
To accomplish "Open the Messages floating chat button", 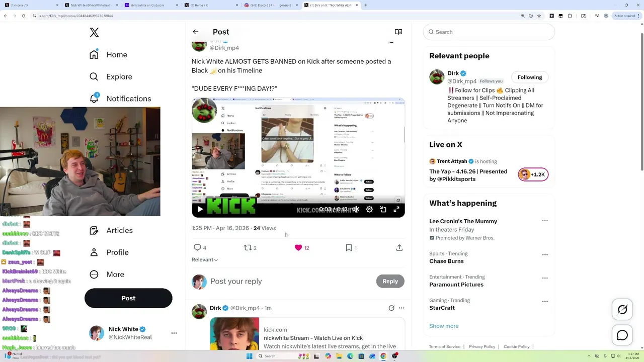I will [x=622, y=335].
